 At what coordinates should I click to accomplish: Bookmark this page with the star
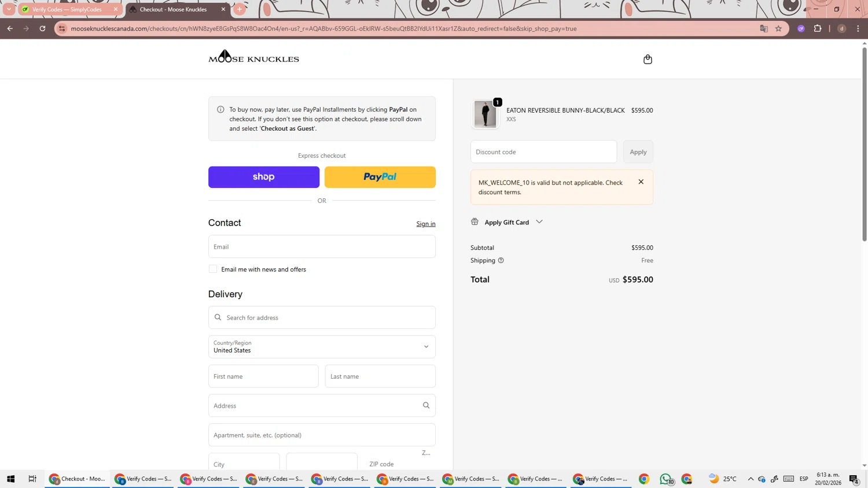(778, 28)
